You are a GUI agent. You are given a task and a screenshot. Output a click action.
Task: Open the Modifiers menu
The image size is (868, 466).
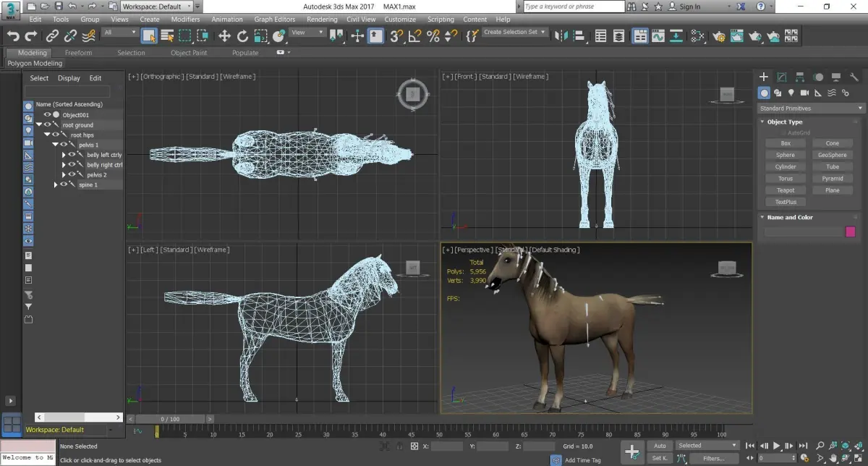186,20
